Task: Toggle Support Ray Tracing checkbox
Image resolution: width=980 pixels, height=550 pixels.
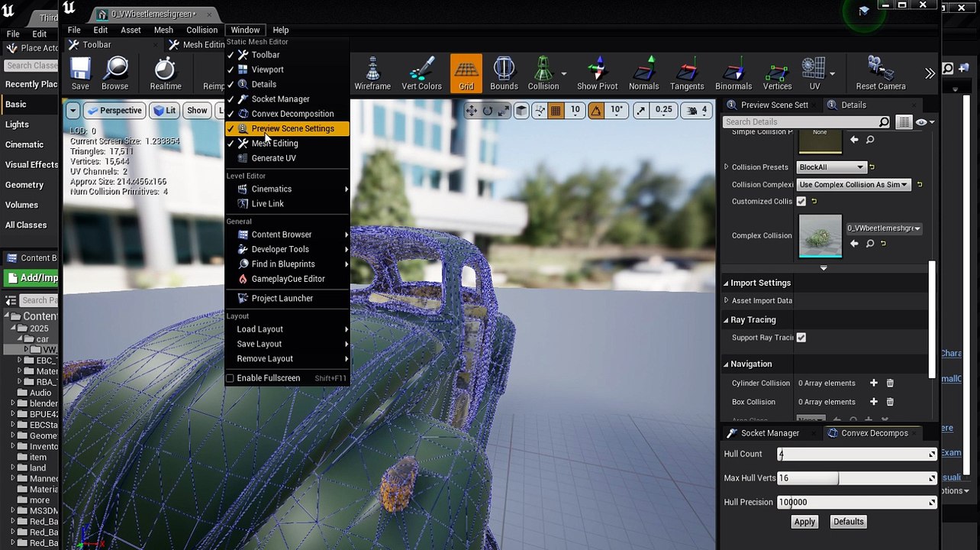Action: pos(801,338)
